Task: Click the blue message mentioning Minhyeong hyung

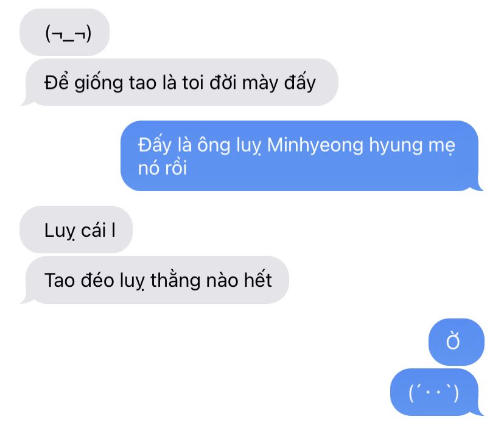Action: coord(302,156)
